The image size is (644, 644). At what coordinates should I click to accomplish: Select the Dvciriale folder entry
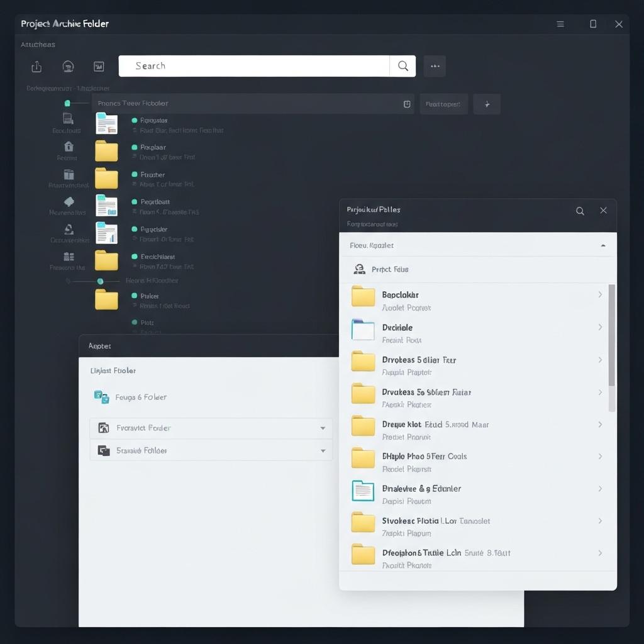click(x=397, y=328)
